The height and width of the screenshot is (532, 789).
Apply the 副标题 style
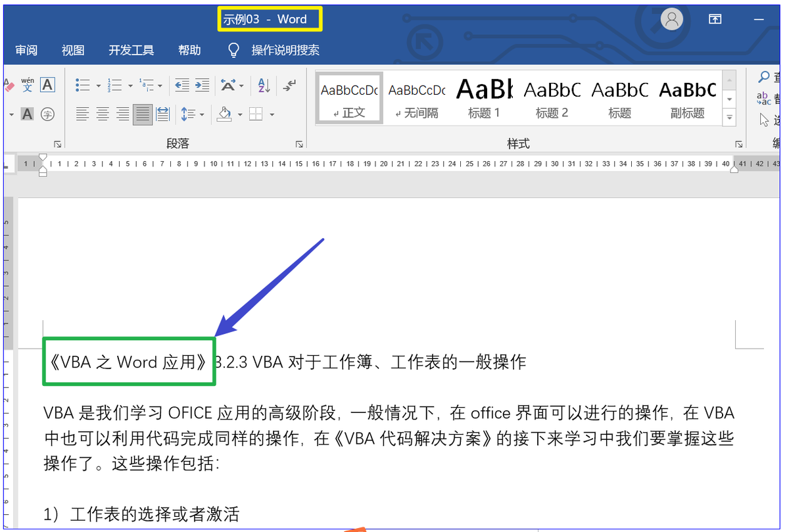click(x=687, y=97)
